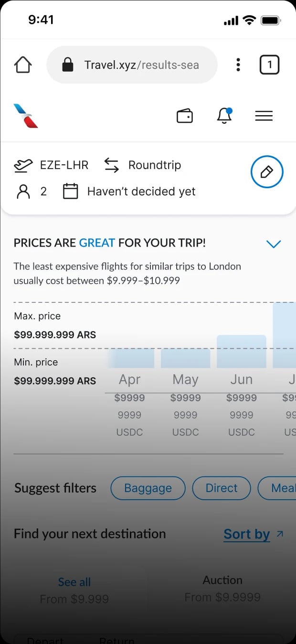Open the notifications bell
The width and height of the screenshot is (296, 644).
[x=224, y=116]
